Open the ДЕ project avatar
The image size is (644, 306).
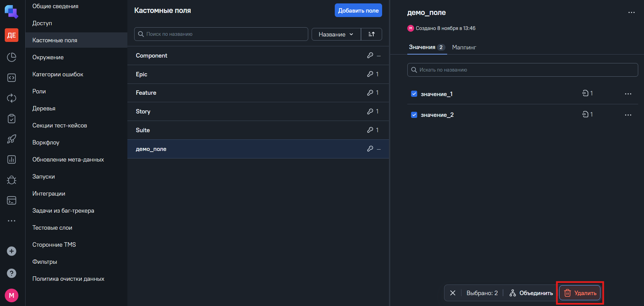click(12, 35)
